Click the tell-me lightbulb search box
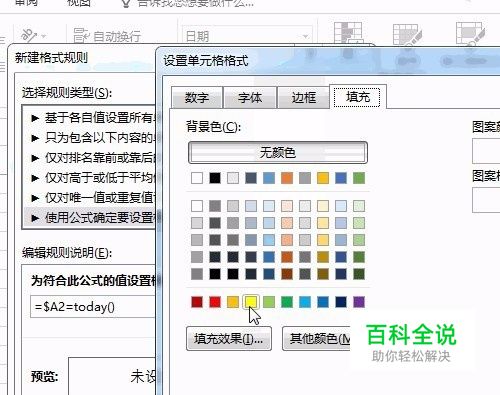This screenshot has height=395, width=500. click(x=188, y=3)
